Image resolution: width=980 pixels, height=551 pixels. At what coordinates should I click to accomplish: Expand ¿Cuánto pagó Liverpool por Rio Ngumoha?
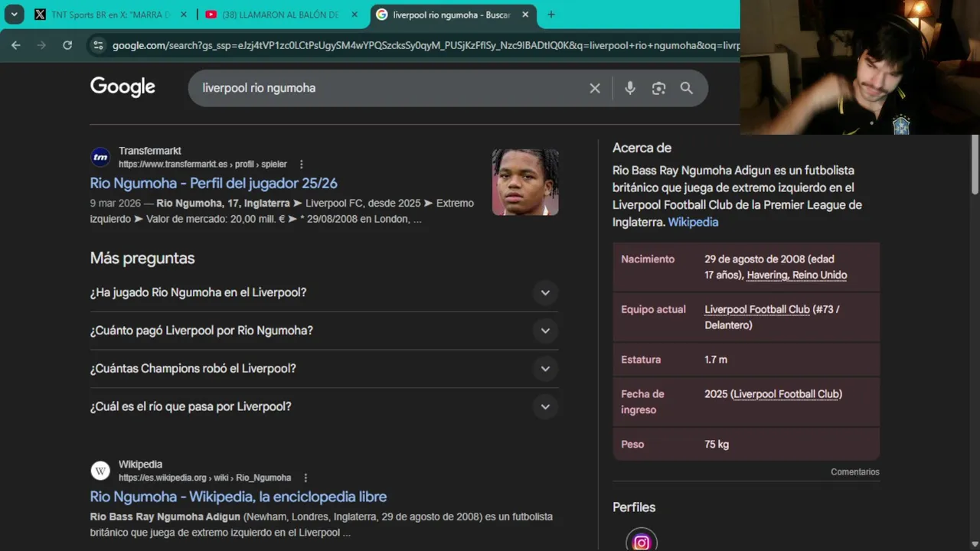click(x=324, y=331)
